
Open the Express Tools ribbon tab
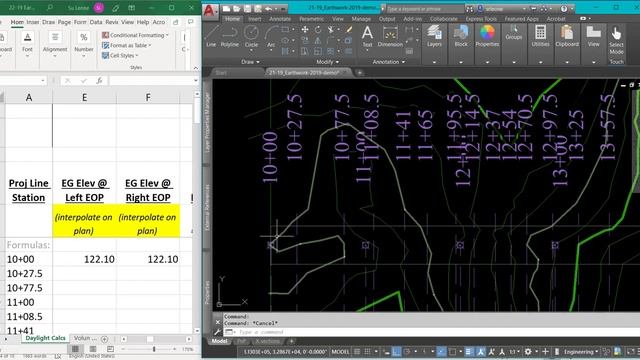(481, 19)
